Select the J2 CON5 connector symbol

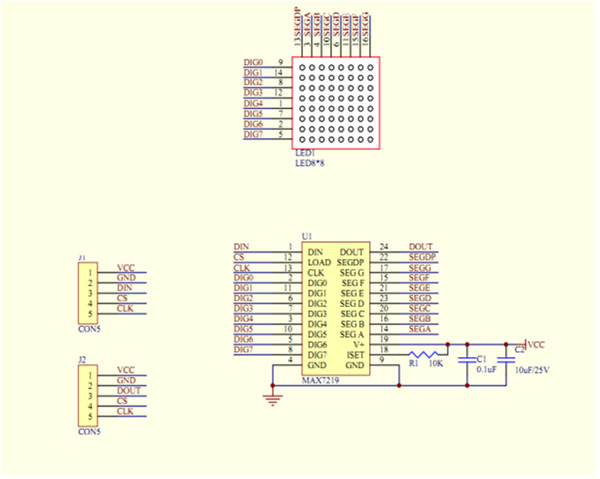click(x=88, y=396)
